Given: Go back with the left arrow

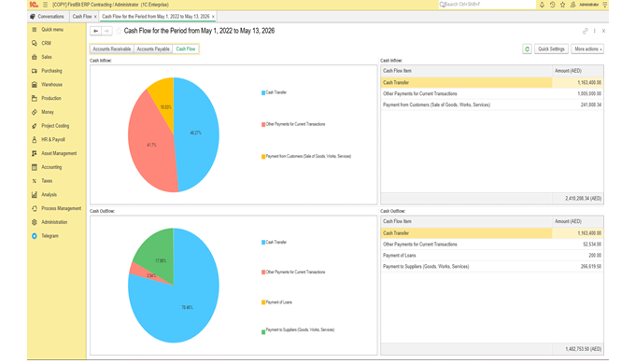Looking at the screenshot, I should pos(95,31).
